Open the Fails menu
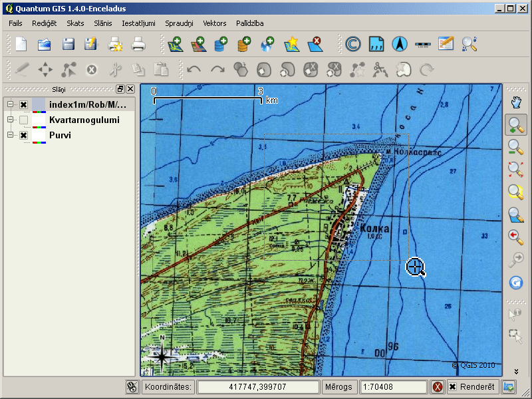Viewport: 532px width, 399px height. 15,23
